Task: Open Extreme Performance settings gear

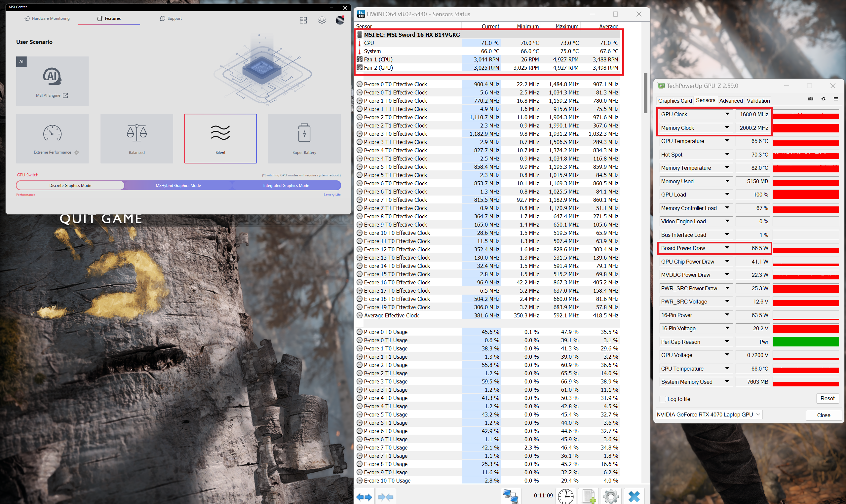Action: click(x=77, y=153)
